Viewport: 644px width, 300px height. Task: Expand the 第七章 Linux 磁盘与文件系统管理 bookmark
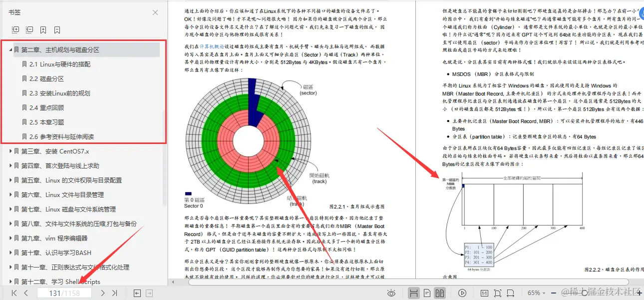11,209
